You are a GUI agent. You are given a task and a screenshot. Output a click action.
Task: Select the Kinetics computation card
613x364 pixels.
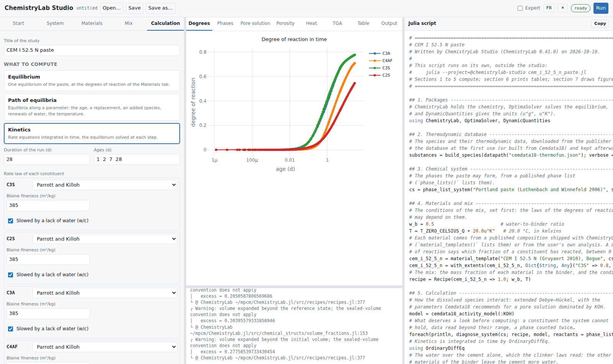click(92, 133)
